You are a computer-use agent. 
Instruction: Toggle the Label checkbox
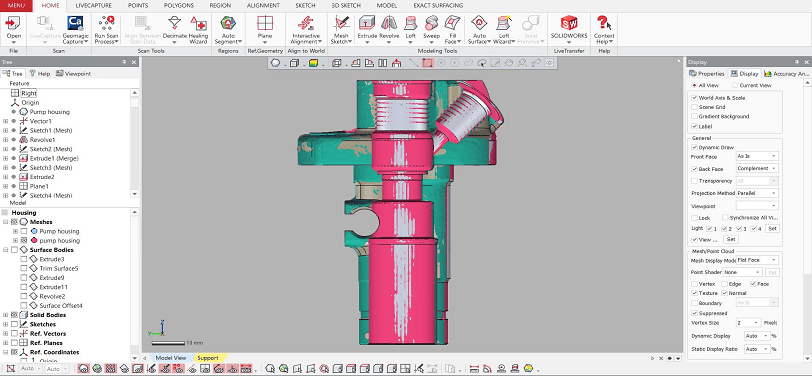(x=694, y=126)
